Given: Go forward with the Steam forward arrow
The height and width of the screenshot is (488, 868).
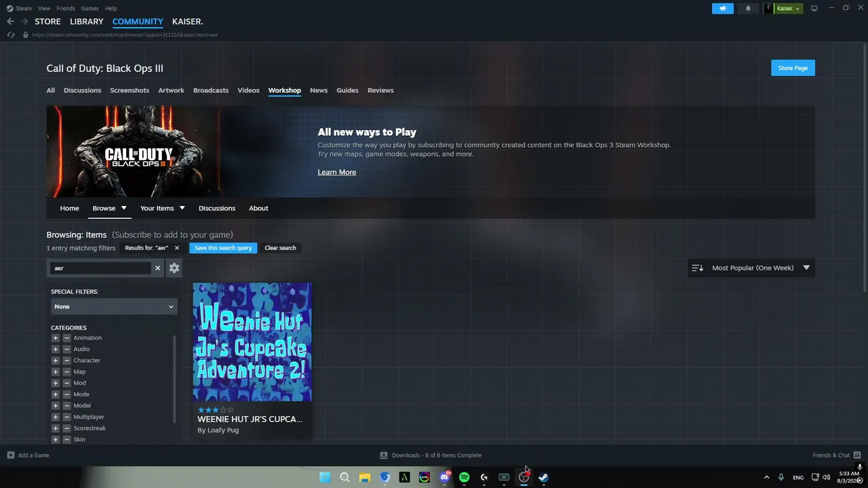Looking at the screenshot, I should point(24,22).
